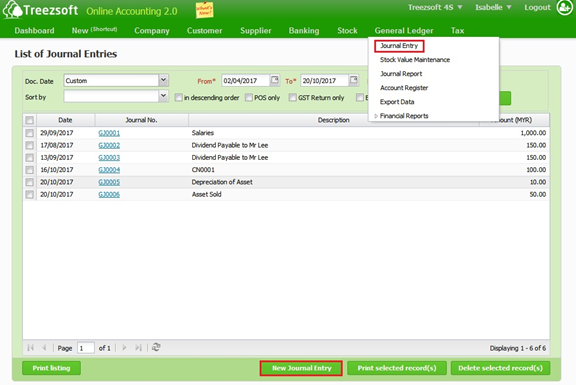Enable the in descending order checkbox
576x385 pixels.
(179, 97)
